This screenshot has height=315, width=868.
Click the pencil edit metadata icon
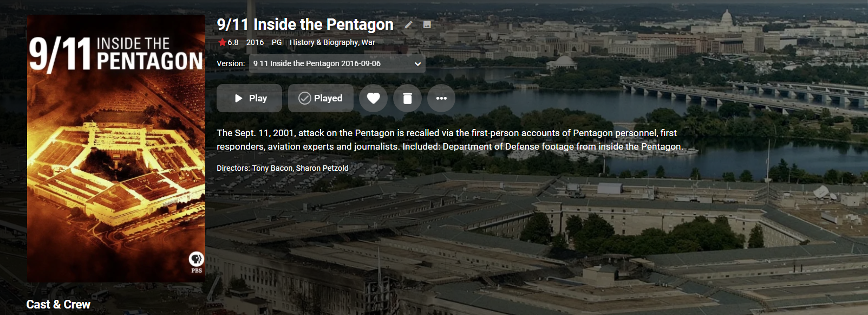(x=409, y=24)
